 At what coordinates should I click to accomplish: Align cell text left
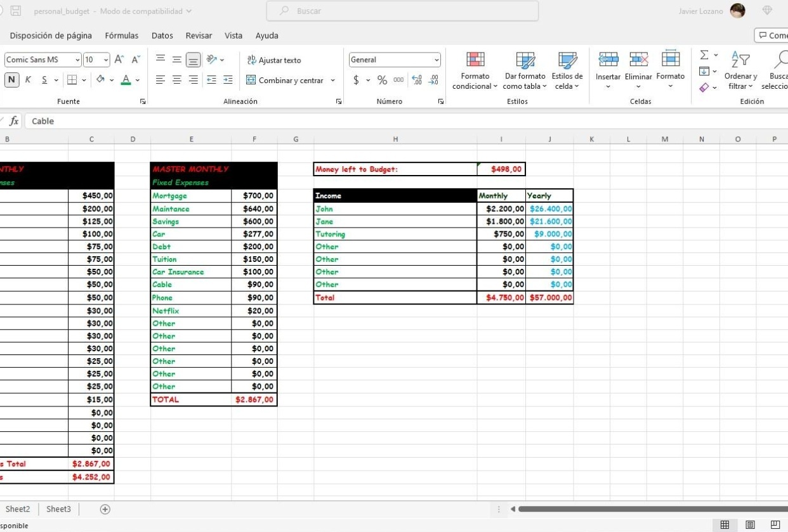click(161, 80)
